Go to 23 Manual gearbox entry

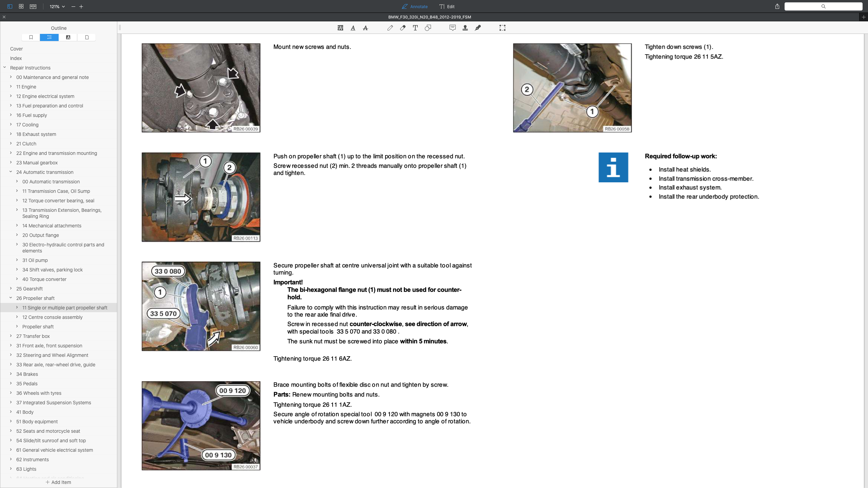(x=37, y=163)
